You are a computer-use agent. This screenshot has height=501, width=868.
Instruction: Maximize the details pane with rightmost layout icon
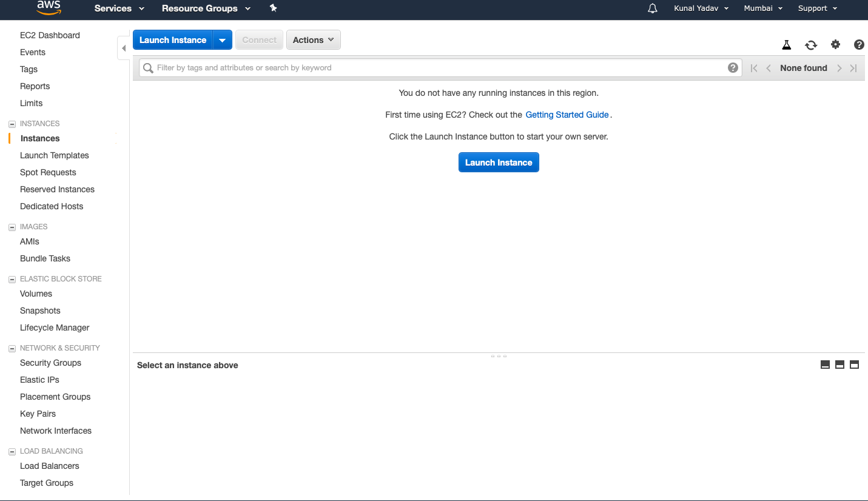(x=854, y=365)
